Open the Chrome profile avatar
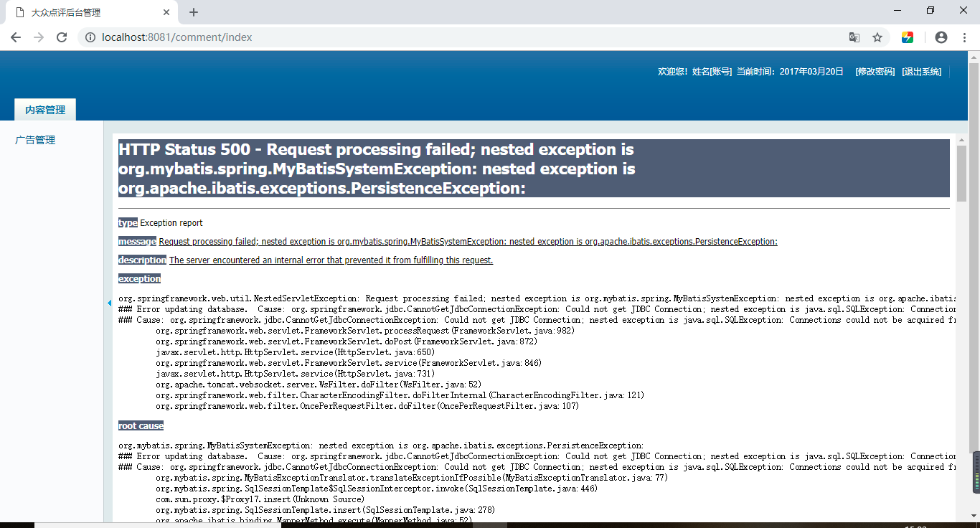 tap(941, 37)
